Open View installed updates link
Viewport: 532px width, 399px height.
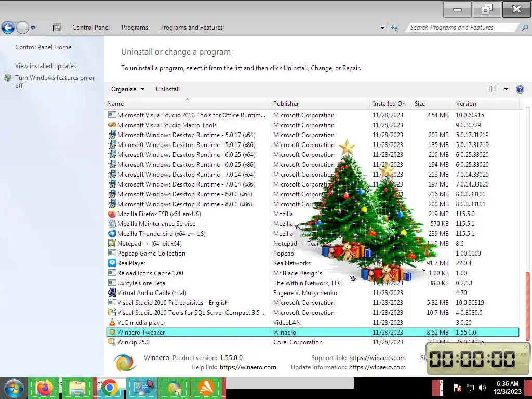(x=46, y=66)
